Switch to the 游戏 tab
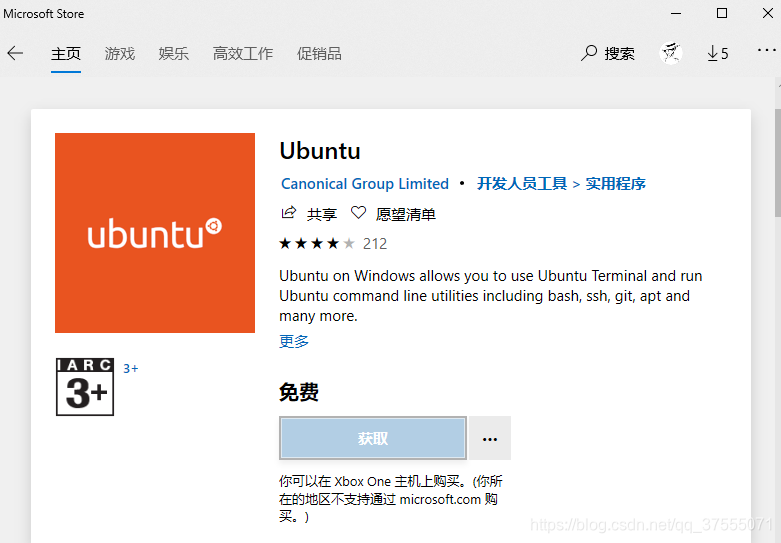 (120, 53)
